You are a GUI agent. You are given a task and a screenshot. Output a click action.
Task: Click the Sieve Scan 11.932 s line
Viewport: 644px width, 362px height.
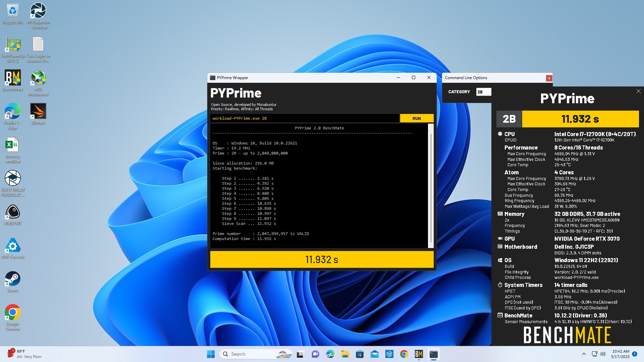249,224
